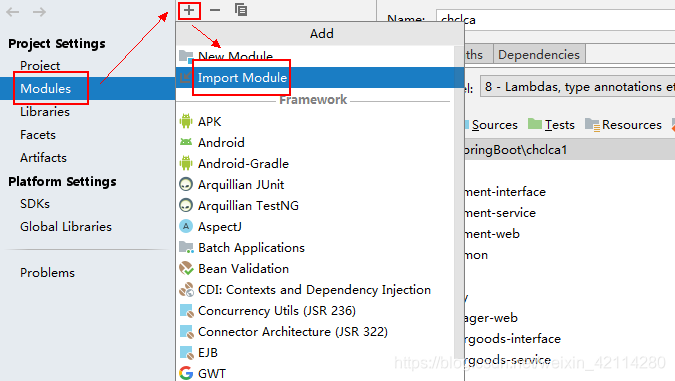Click the plus Add button in toolbar
Viewport: 675px width, 381px height.
coord(189,10)
